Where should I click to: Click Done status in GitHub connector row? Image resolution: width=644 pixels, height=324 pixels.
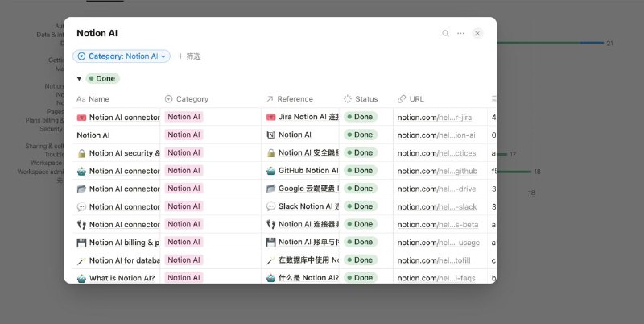(x=360, y=171)
